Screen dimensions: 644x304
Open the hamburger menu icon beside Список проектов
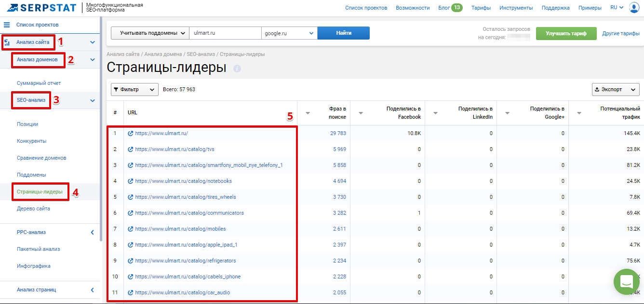pyautogui.click(x=7, y=25)
